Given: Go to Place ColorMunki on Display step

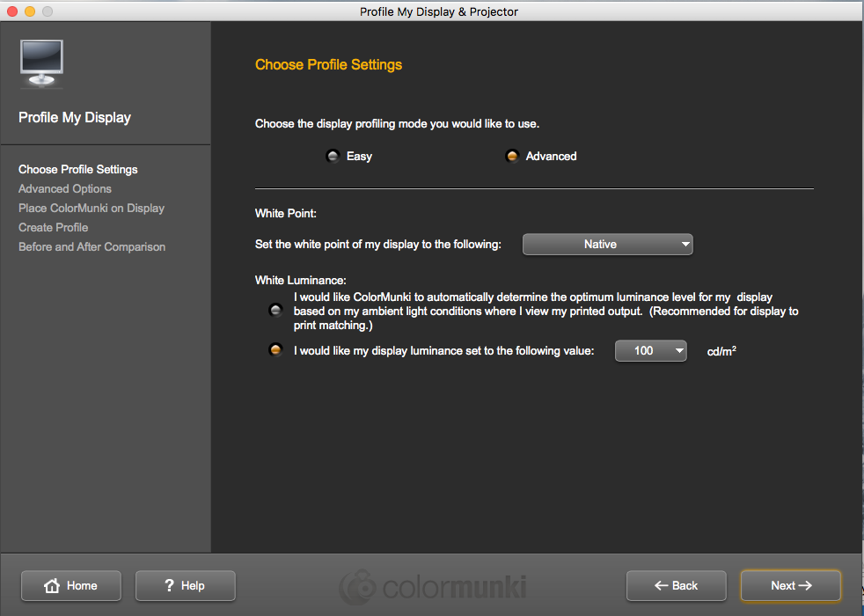Looking at the screenshot, I should (92, 208).
